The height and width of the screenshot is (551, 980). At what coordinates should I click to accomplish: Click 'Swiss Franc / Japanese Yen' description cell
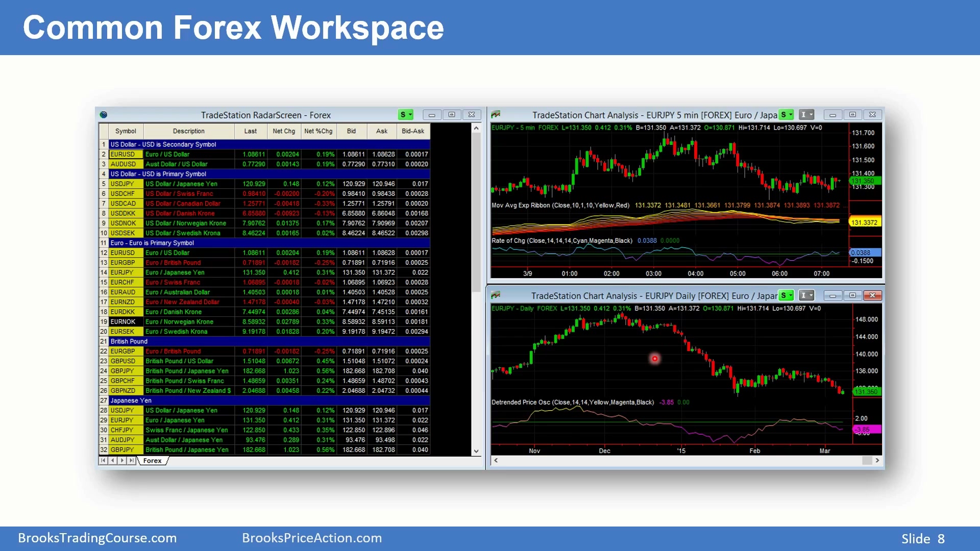point(189,430)
